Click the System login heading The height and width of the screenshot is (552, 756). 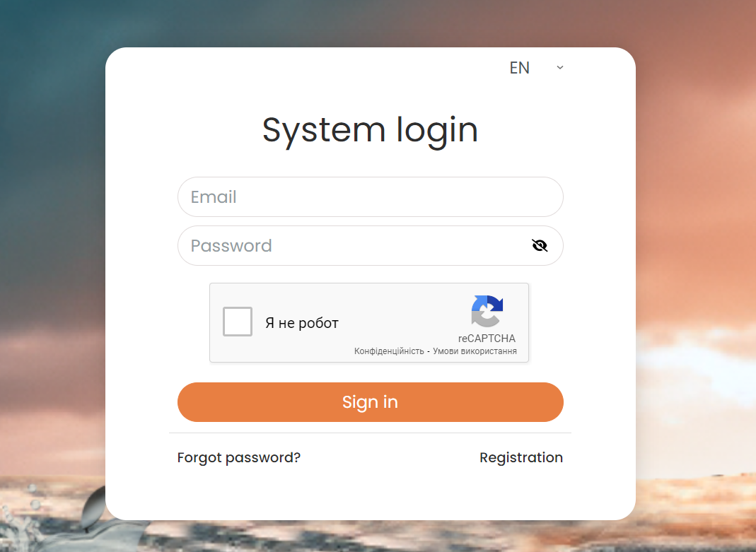click(371, 131)
